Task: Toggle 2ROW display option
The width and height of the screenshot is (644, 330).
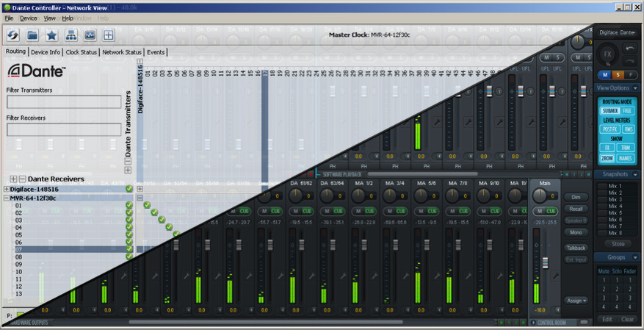Action: pos(607,158)
